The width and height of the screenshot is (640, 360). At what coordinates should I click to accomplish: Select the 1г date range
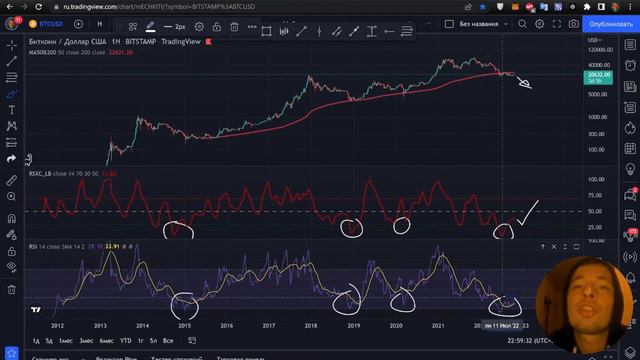(140, 340)
